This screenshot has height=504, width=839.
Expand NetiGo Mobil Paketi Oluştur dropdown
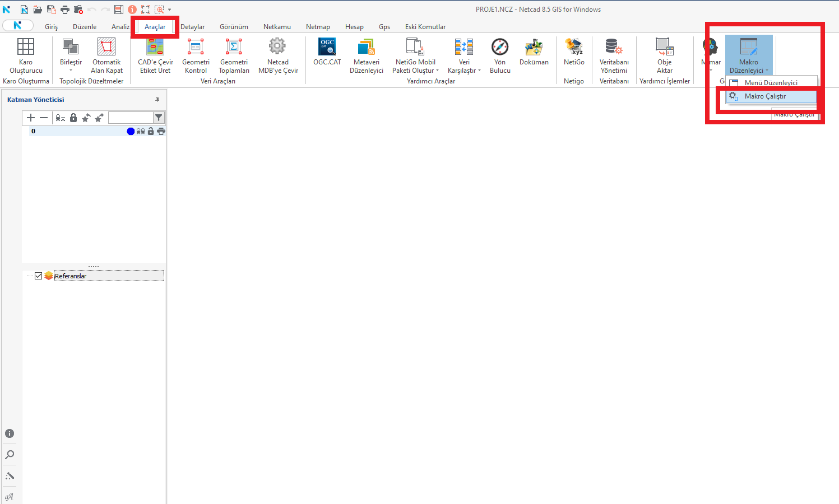point(437,71)
